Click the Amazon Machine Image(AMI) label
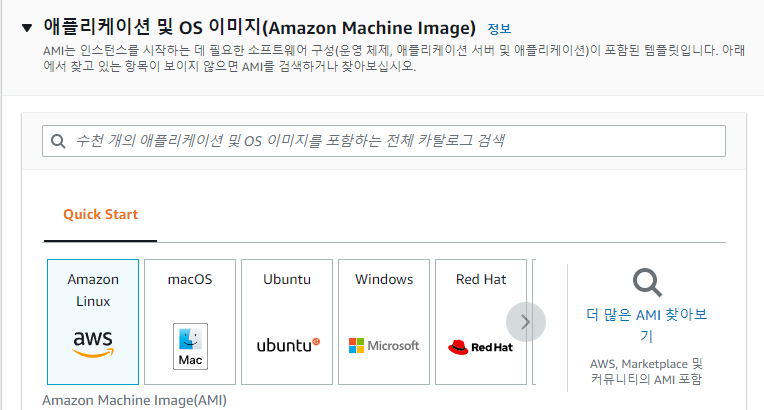Image resolution: width=764 pixels, height=410 pixels. 134,400
